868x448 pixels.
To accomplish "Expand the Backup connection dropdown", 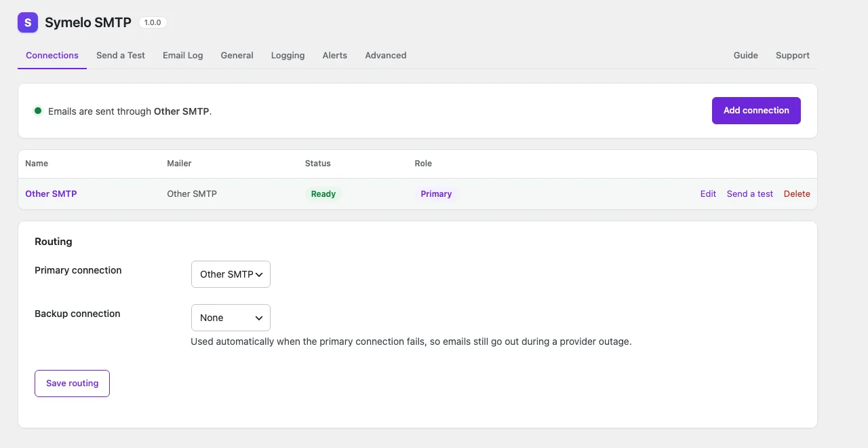I will 231,318.
